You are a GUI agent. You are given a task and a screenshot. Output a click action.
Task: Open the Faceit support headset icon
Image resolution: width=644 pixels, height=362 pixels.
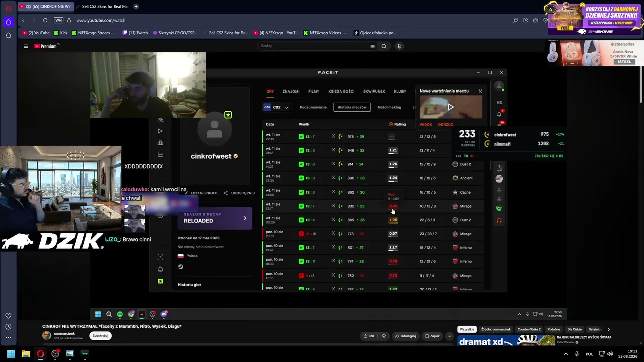coord(499,220)
